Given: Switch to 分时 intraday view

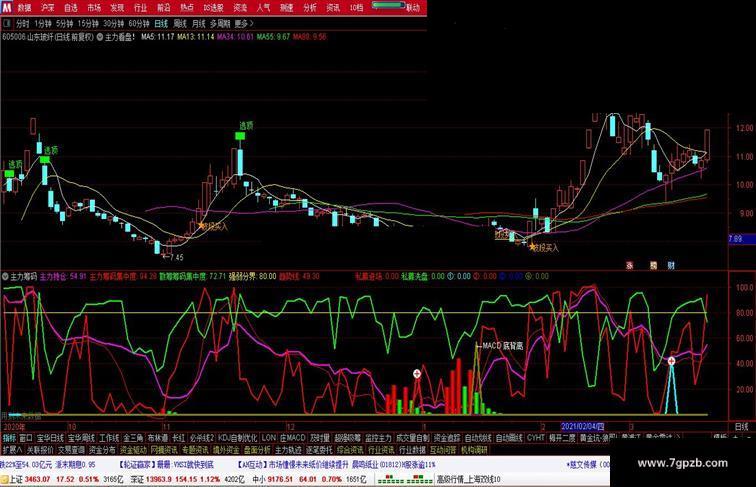Looking at the screenshot, I should 23,23.
